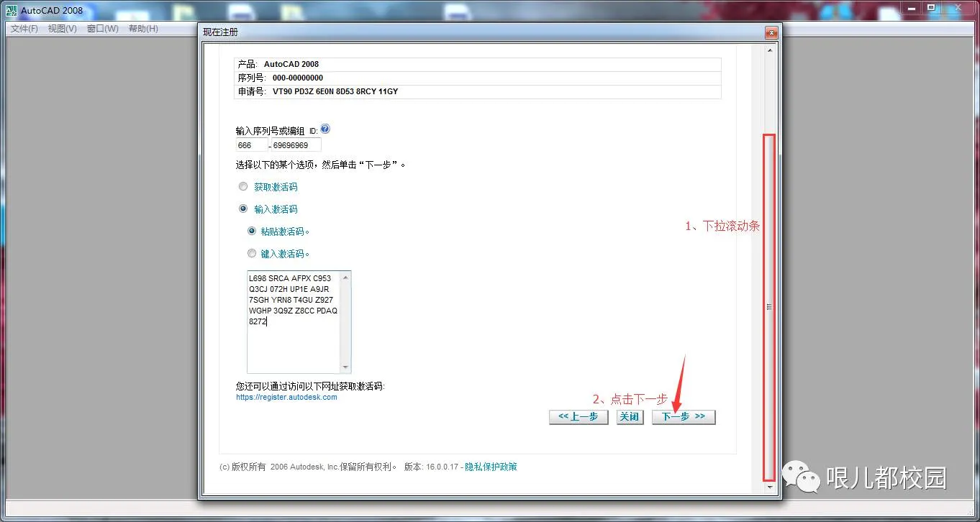Click the dialog vertical scrollbar thumb
The width and height of the screenshot is (980, 522).
click(x=770, y=307)
